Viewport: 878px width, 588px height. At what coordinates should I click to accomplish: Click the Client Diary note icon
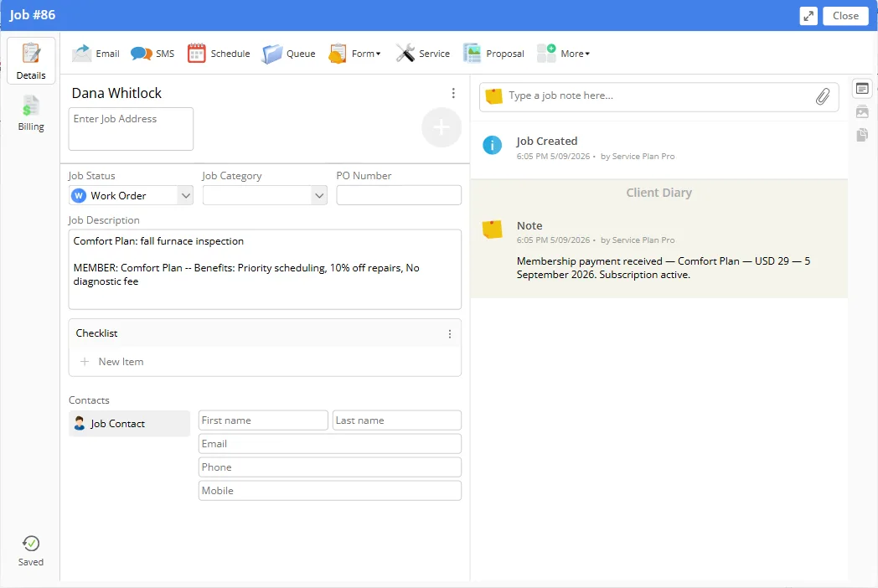pyautogui.click(x=492, y=229)
